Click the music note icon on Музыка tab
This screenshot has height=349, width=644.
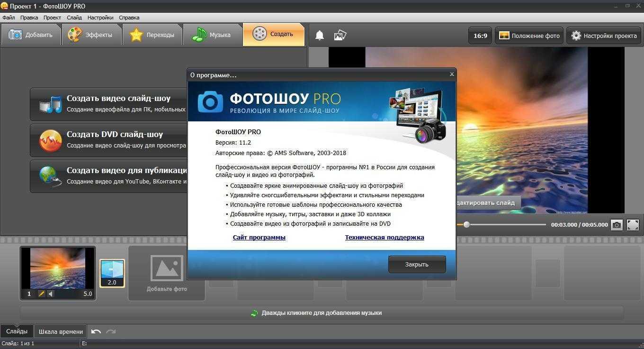pyautogui.click(x=199, y=35)
